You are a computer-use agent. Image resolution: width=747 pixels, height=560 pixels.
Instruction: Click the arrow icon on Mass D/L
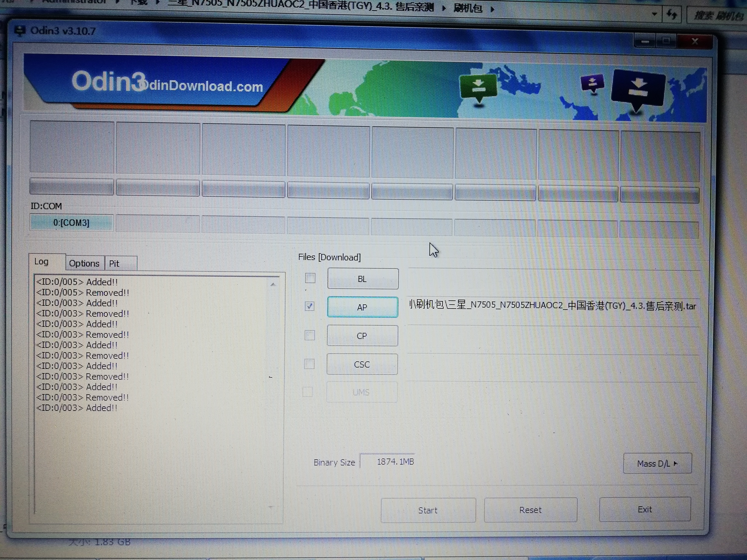point(675,463)
